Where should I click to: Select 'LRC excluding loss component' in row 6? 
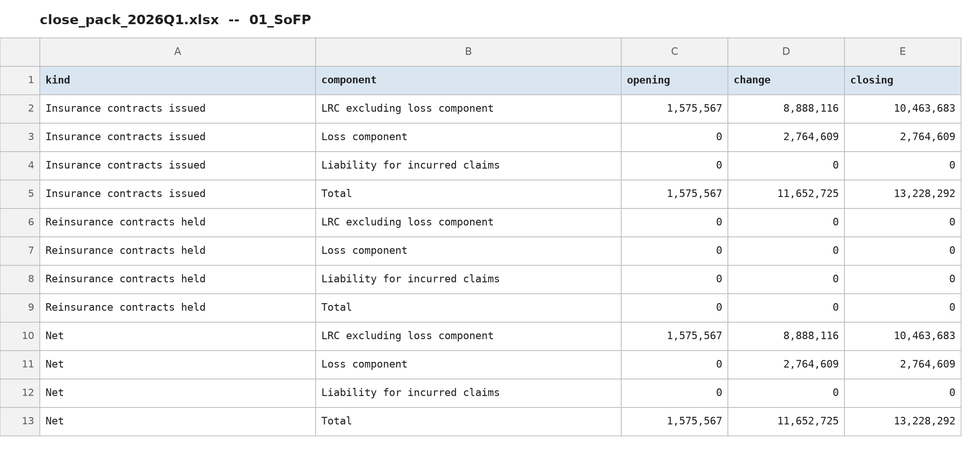coord(468,223)
